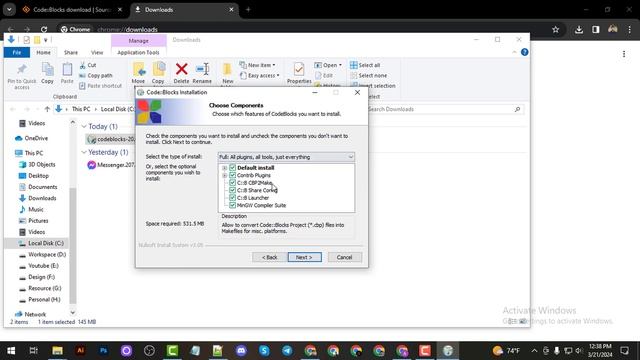Open Telegram from the taskbar
640x360 pixels.
click(x=287, y=351)
